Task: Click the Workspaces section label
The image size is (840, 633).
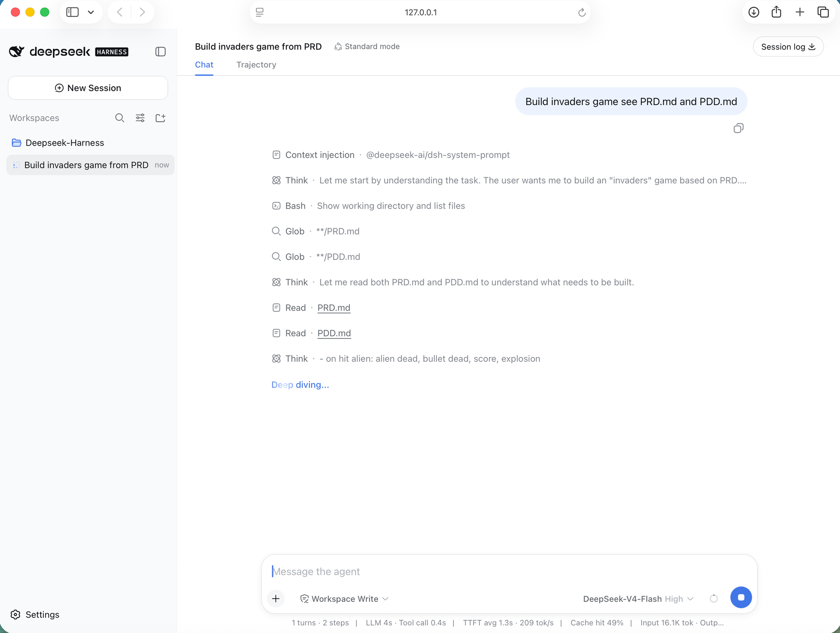Action: pos(34,118)
